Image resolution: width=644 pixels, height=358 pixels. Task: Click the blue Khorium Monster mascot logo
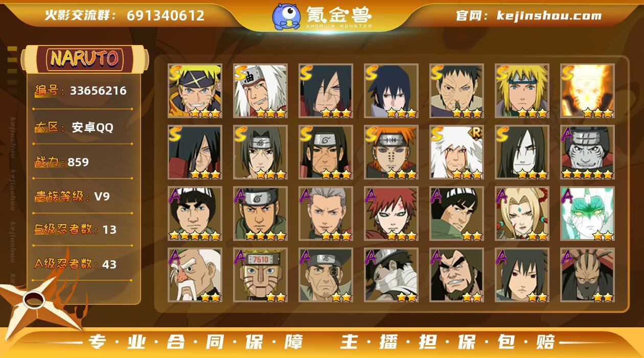pyautogui.click(x=286, y=16)
